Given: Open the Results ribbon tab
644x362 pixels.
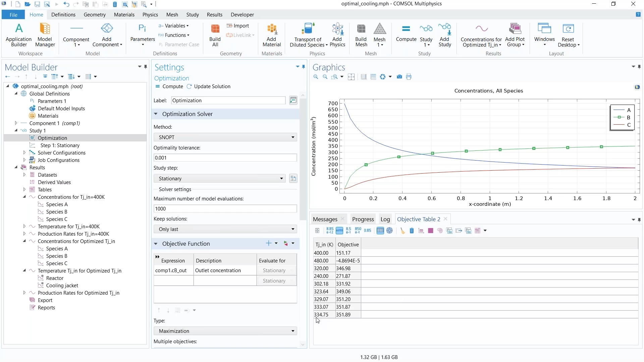Looking at the screenshot, I should coord(214,15).
